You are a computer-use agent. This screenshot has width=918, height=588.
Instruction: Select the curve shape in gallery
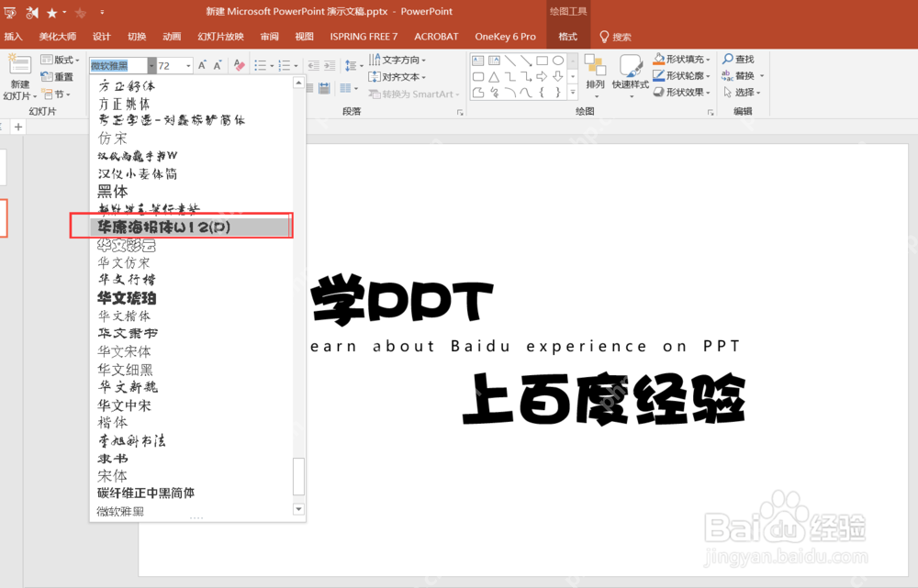point(526,93)
